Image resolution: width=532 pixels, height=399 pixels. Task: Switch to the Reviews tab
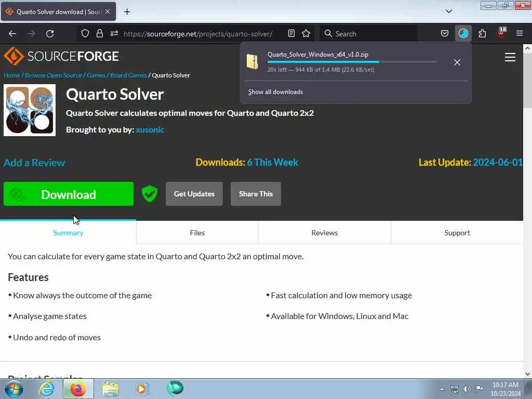coord(324,233)
